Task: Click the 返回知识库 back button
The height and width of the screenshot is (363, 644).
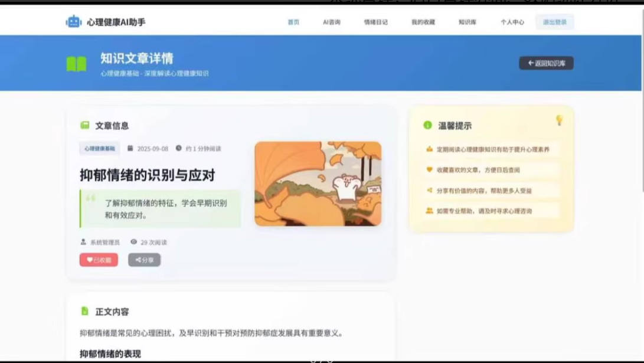Action: click(x=546, y=63)
